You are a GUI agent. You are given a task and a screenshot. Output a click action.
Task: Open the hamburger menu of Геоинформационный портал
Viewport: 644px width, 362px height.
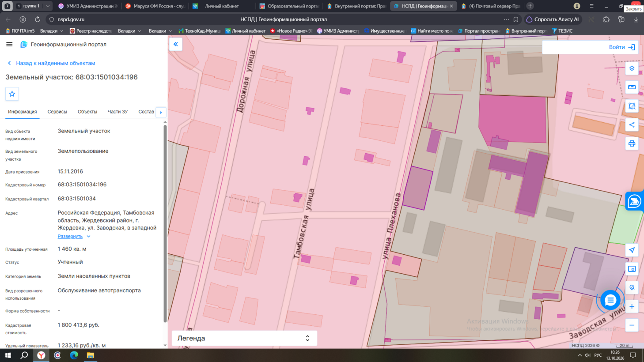pos(9,44)
